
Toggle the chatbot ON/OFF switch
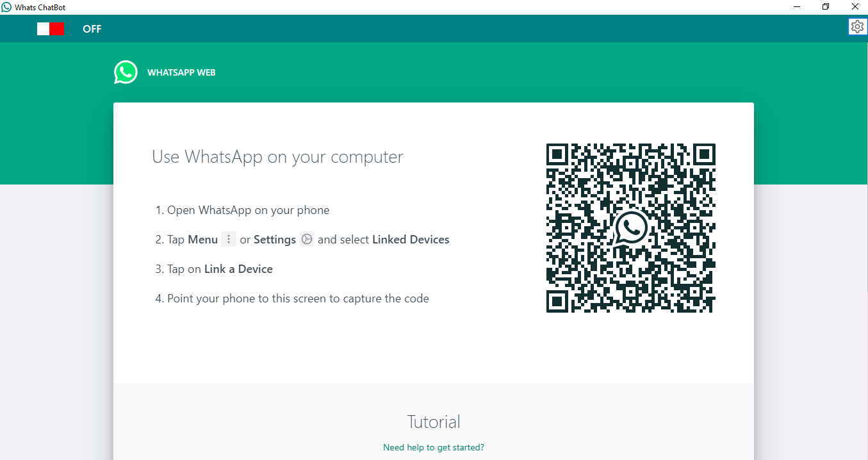click(x=50, y=29)
